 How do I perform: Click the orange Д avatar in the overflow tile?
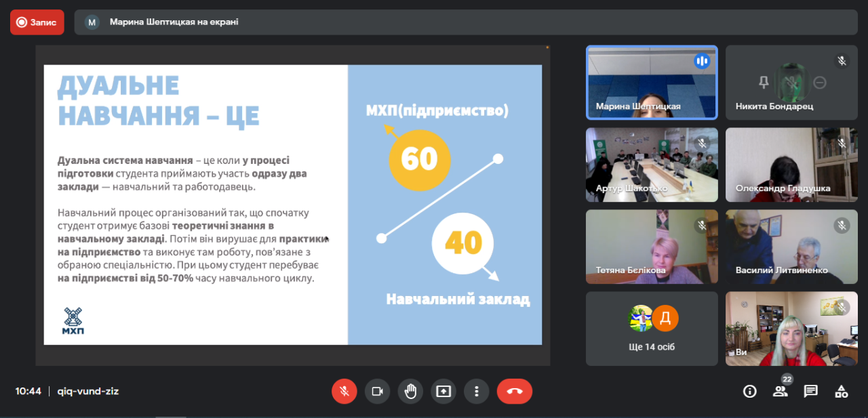click(665, 318)
